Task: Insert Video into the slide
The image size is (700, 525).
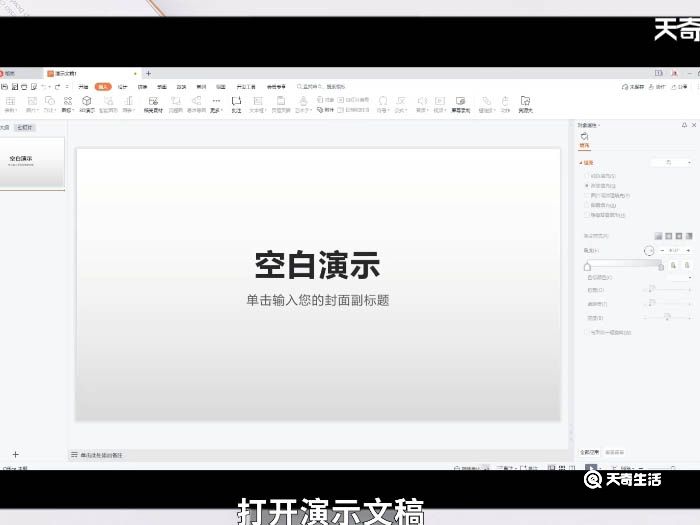Action: pos(440,104)
